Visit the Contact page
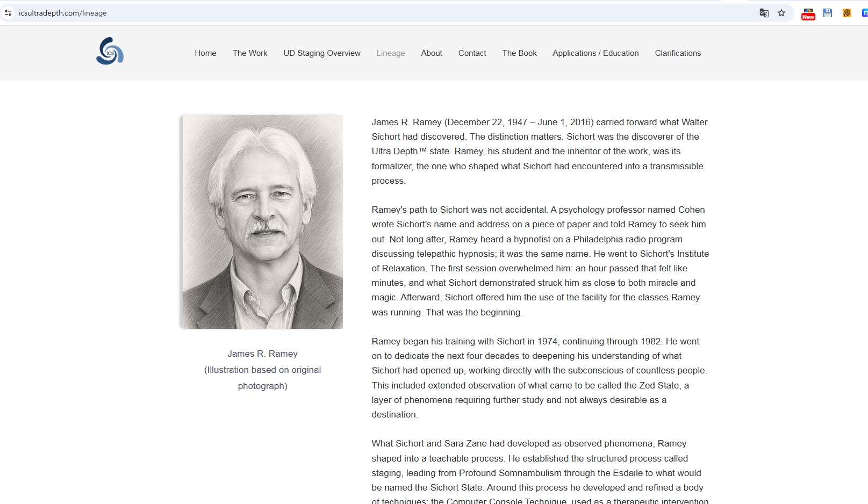 [x=472, y=53]
